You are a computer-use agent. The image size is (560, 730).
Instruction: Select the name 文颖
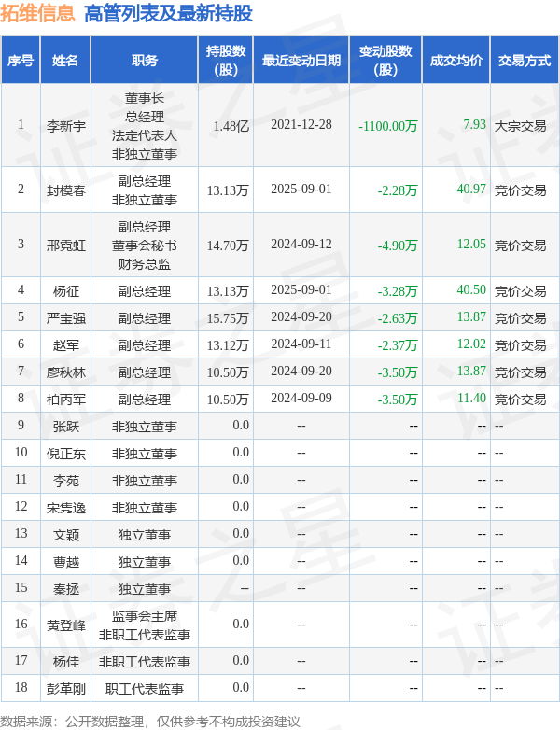click(65, 535)
